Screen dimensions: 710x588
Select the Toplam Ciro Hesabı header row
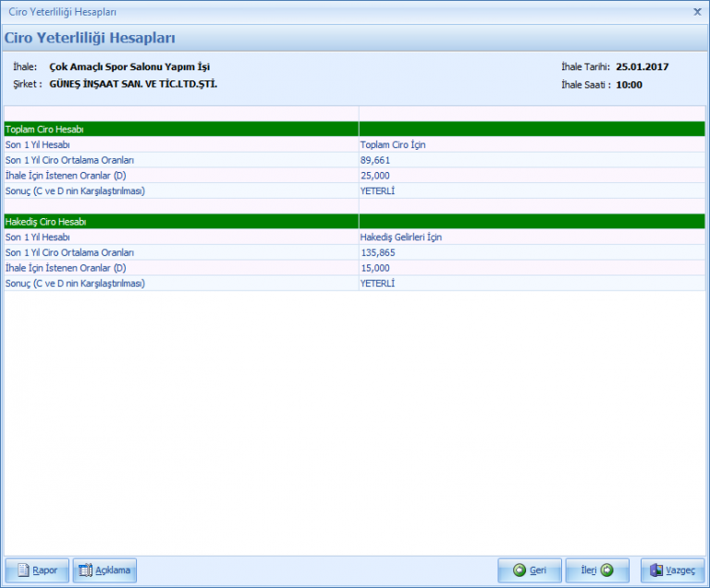click(180, 129)
